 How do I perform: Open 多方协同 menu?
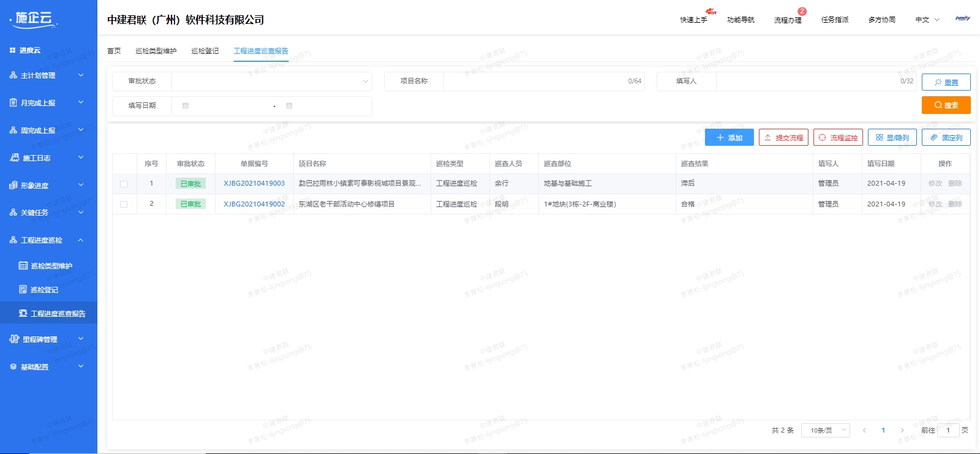point(882,20)
